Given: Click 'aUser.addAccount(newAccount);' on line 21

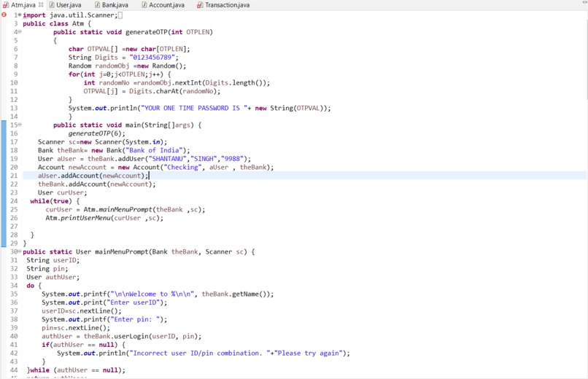Looking at the screenshot, I should [x=93, y=176].
